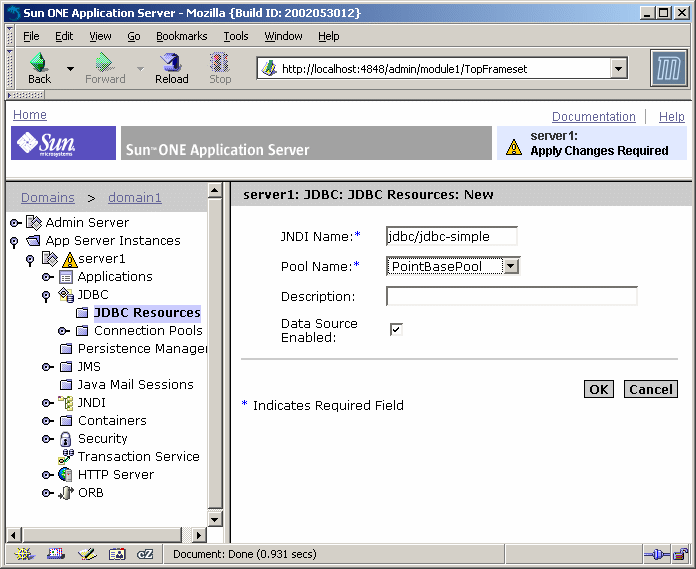Click the Java Mail Sessions folder icon
The height and width of the screenshot is (569, 696).
point(66,385)
